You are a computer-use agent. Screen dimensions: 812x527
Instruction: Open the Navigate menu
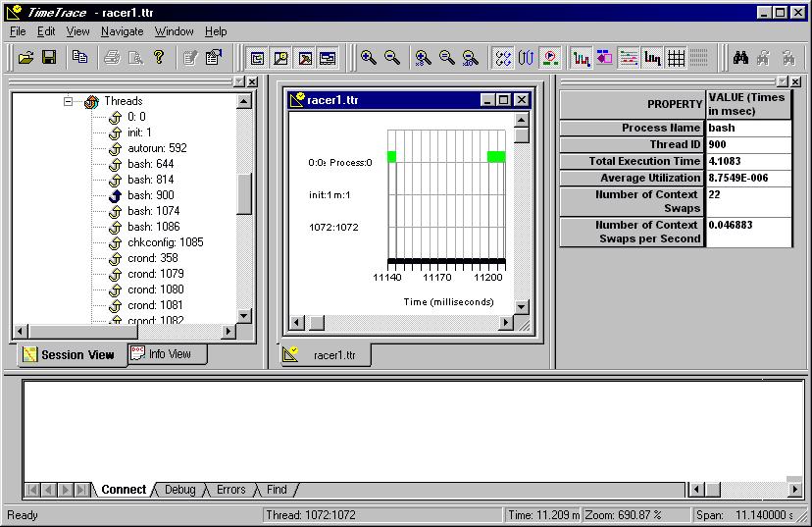pyautogui.click(x=122, y=31)
